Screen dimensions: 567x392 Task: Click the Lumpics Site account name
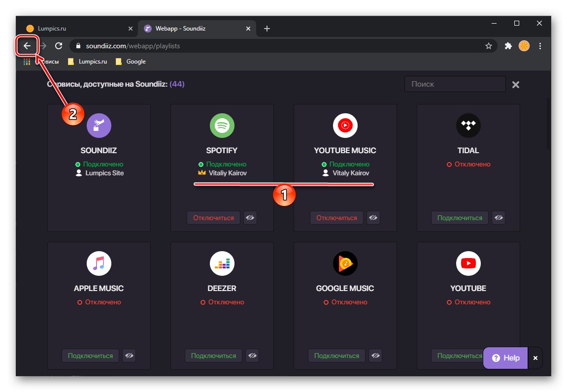(x=104, y=173)
